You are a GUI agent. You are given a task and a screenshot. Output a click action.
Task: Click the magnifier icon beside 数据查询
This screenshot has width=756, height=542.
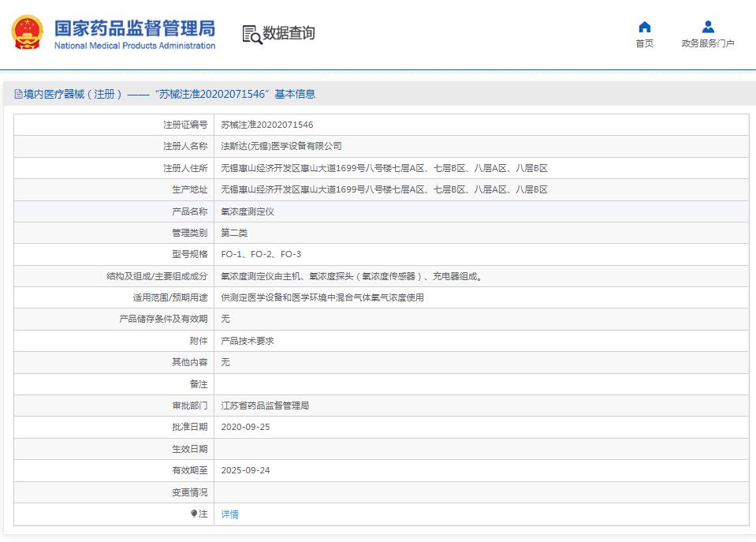coord(254,36)
